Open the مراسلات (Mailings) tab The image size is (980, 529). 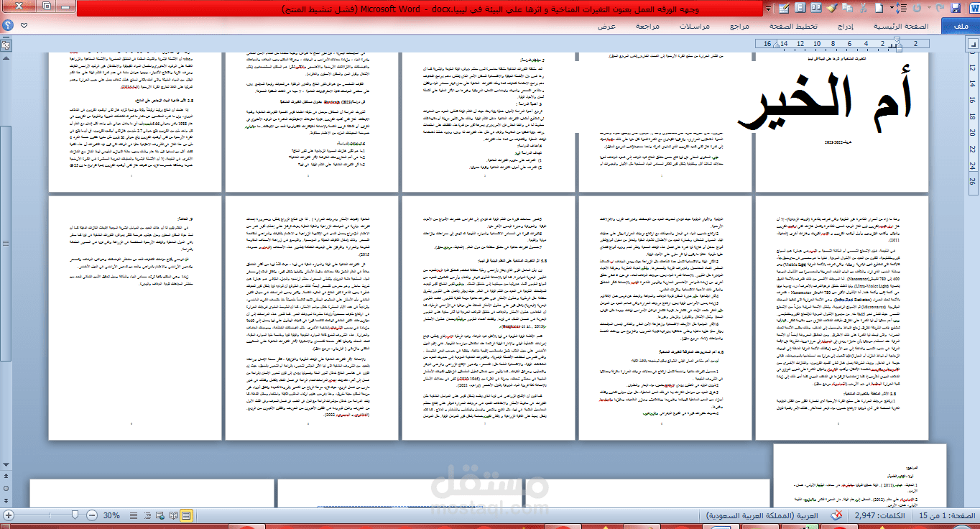[x=694, y=26]
